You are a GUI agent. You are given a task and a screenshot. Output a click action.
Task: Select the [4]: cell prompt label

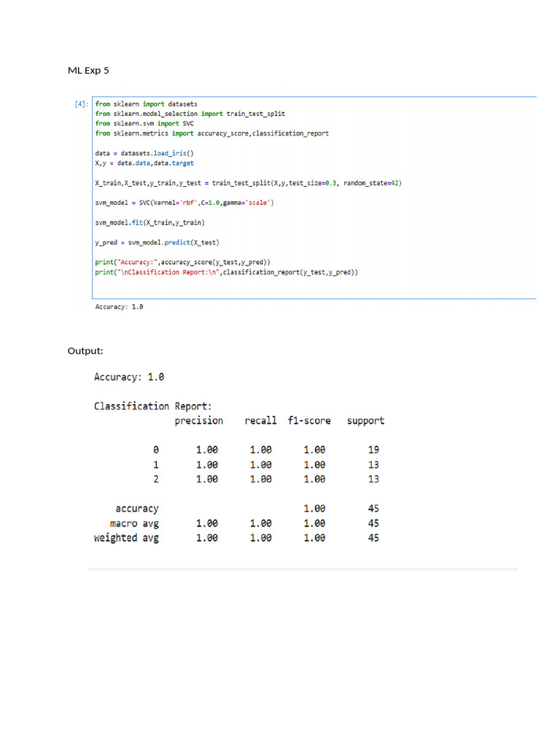81,104
